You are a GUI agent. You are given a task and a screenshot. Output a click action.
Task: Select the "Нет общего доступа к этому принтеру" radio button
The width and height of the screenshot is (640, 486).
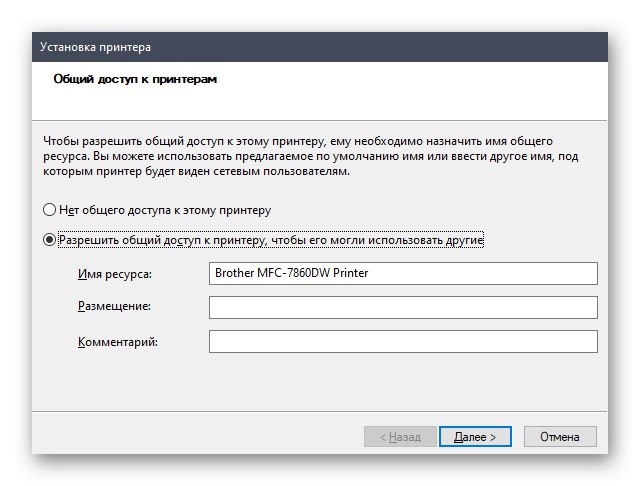pyautogui.click(x=50, y=211)
